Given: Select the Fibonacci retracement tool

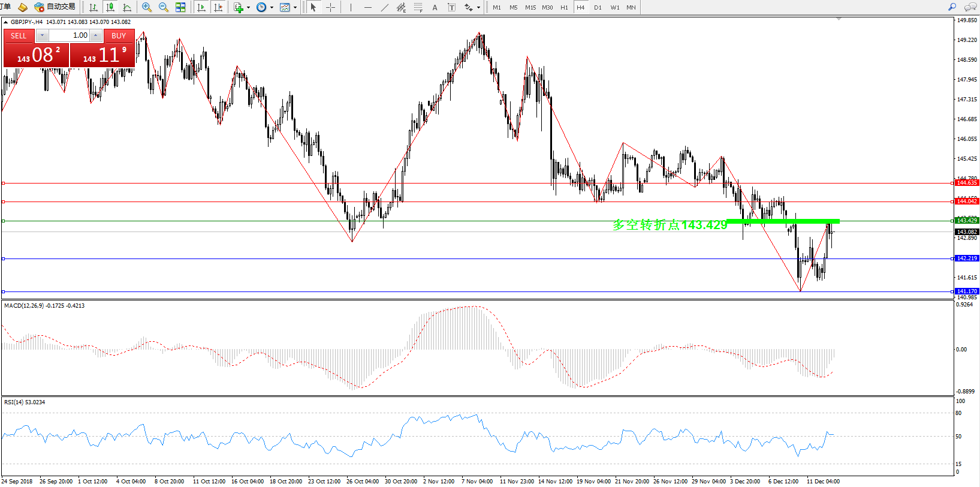Looking at the screenshot, I should pyautogui.click(x=418, y=7).
